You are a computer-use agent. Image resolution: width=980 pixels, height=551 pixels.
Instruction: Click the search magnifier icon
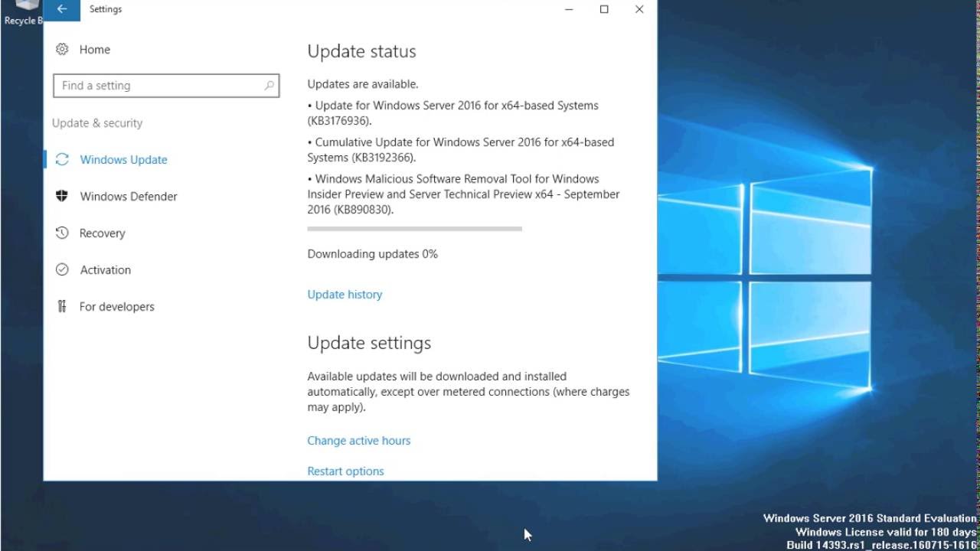(269, 86)
